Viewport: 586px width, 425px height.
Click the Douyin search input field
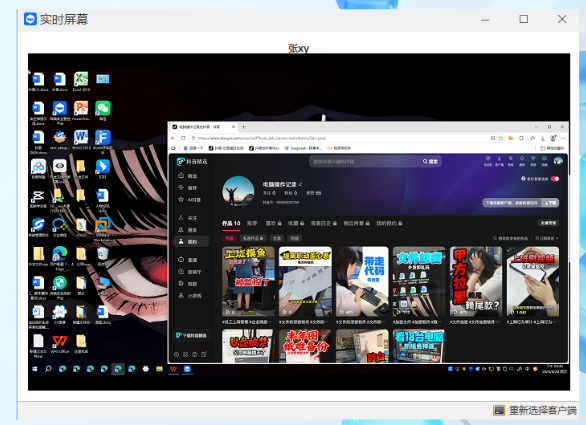point(366,161)
